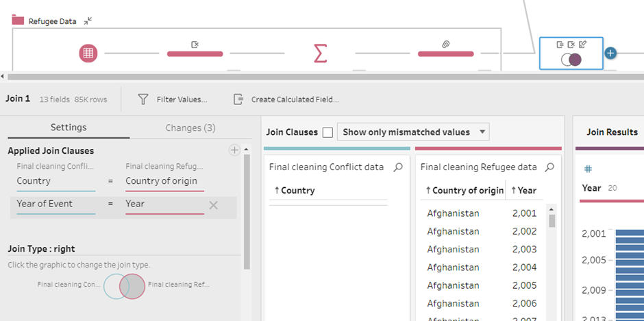Toggle the Join Clauses checkbox
The height and width of the screenshot is (321, 644).
[327, 132]
